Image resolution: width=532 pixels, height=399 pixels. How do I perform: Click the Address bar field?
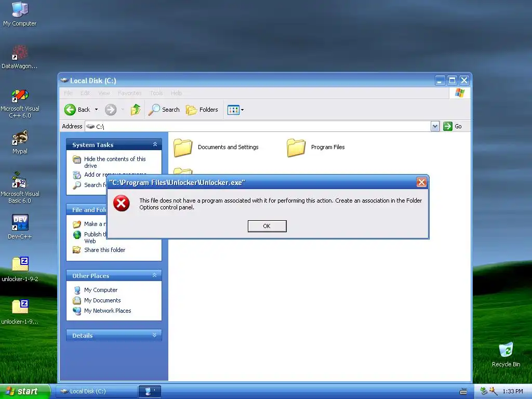(x=258, y=126)
